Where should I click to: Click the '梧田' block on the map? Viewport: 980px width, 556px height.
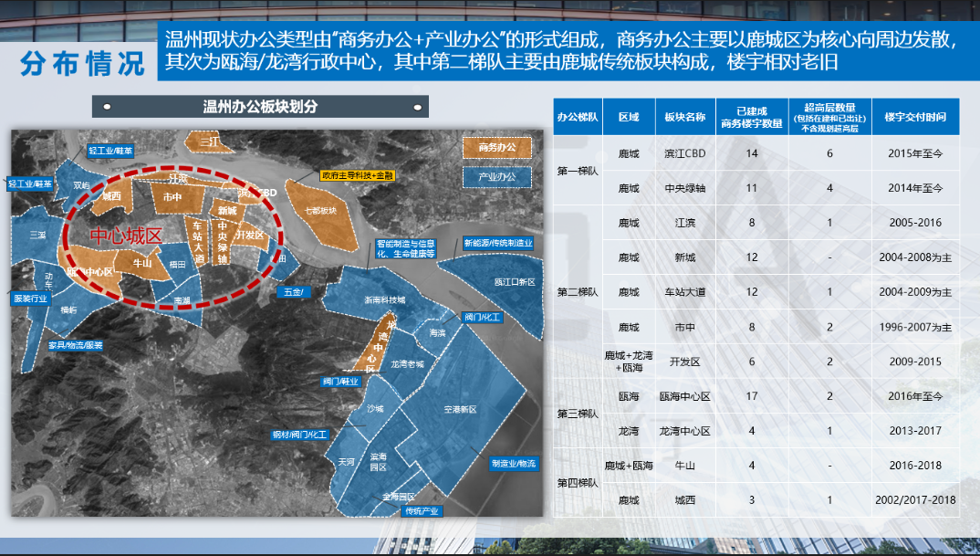[x=178, y=265]
